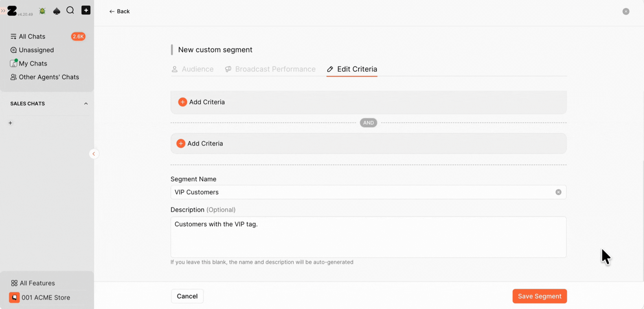Collapse the SALES CHATS section
644x309 pixels.
click(x=86, y=104)
